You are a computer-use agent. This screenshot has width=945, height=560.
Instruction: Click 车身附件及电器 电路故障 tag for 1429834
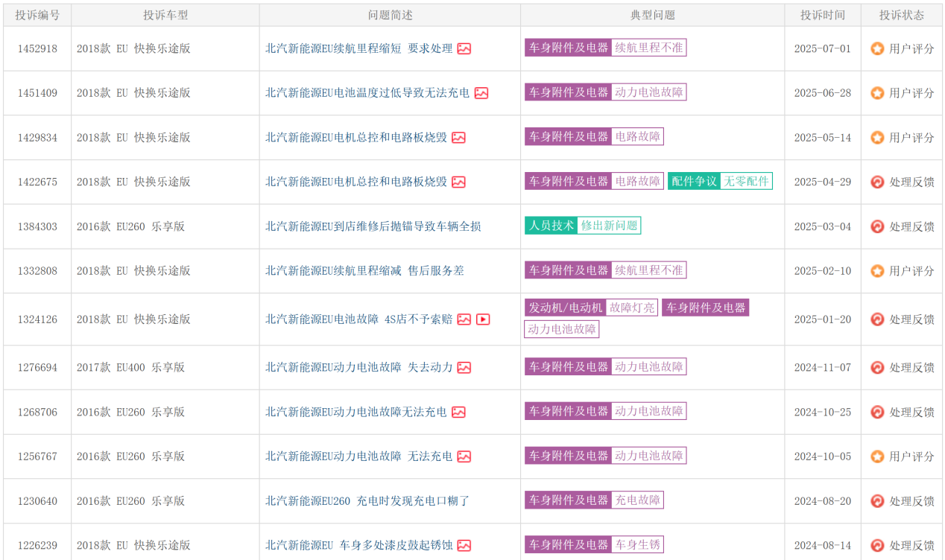point(594,137)
